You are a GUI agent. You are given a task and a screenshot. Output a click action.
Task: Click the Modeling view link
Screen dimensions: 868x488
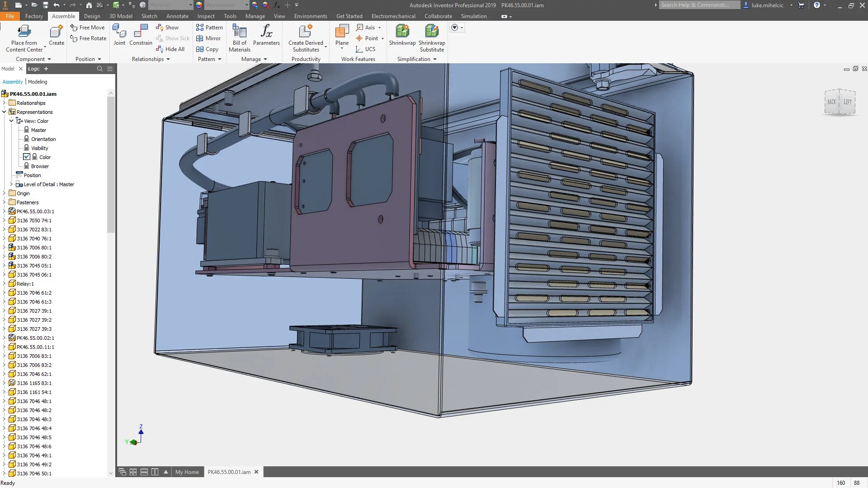tap(38, 82)
